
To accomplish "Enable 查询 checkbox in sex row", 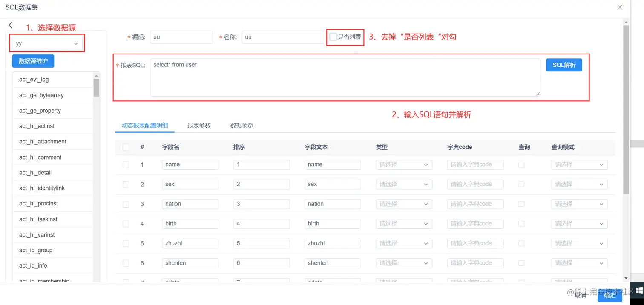I will pyautogui.click(x=521, y=184).
